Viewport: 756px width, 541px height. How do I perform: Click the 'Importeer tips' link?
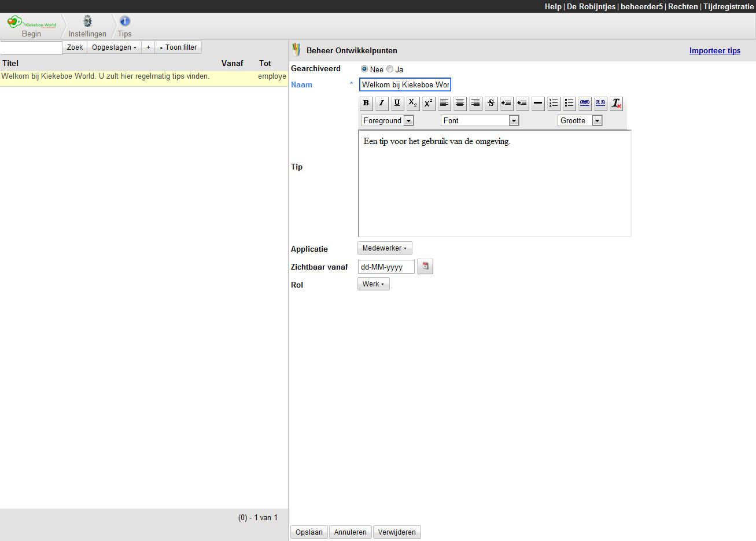coord(714,50)
